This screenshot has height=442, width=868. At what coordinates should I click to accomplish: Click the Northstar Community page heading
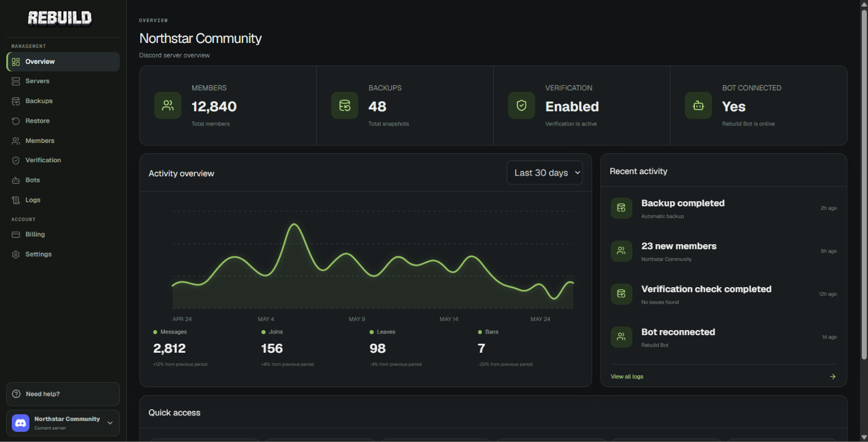coord(201,38)
